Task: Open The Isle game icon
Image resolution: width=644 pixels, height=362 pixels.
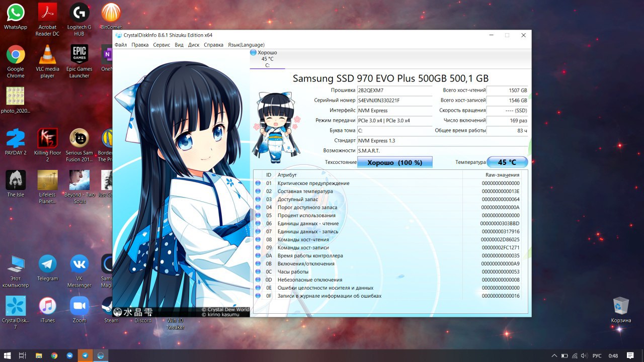Action: (16, 184)
